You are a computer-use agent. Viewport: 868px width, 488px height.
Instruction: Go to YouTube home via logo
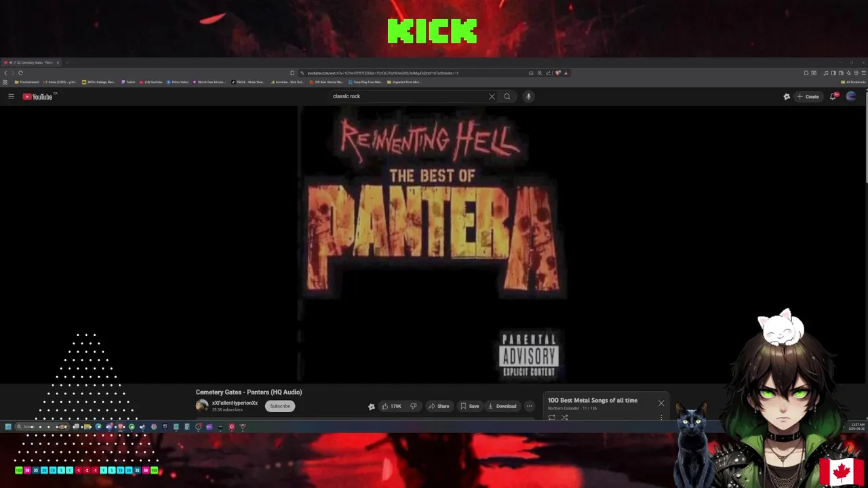coord(38,96)
